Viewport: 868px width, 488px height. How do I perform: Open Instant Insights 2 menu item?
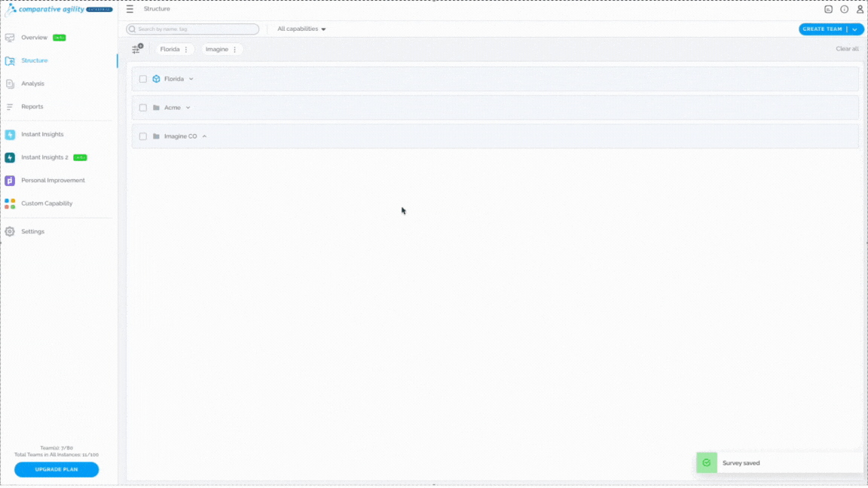pyautogui.click(x=45, y=157)
